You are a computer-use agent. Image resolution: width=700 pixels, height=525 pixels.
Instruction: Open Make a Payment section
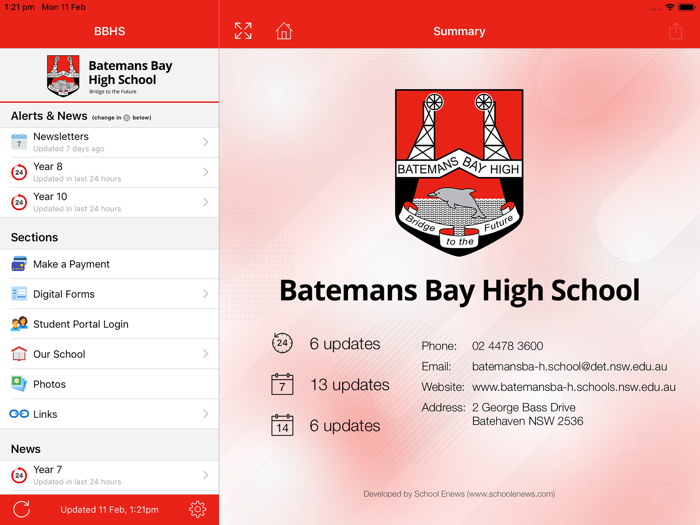pyautogui.click(x=109, y=264)
